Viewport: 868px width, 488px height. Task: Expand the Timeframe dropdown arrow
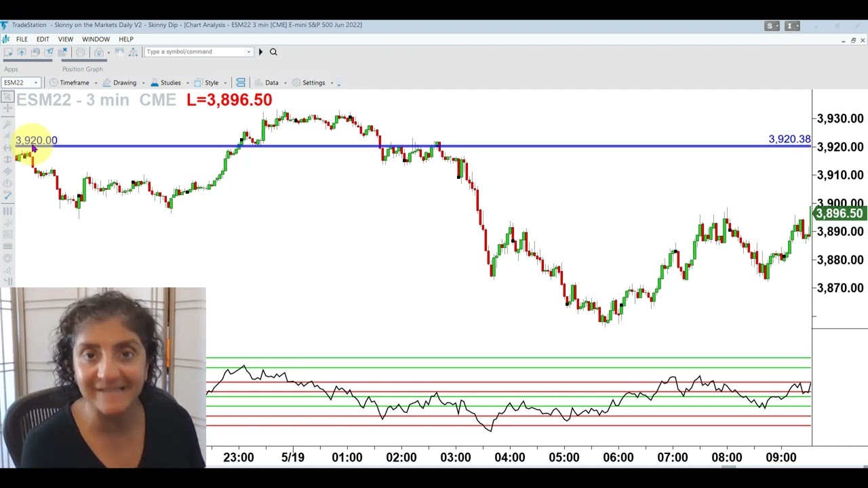[x=96, y=83]
